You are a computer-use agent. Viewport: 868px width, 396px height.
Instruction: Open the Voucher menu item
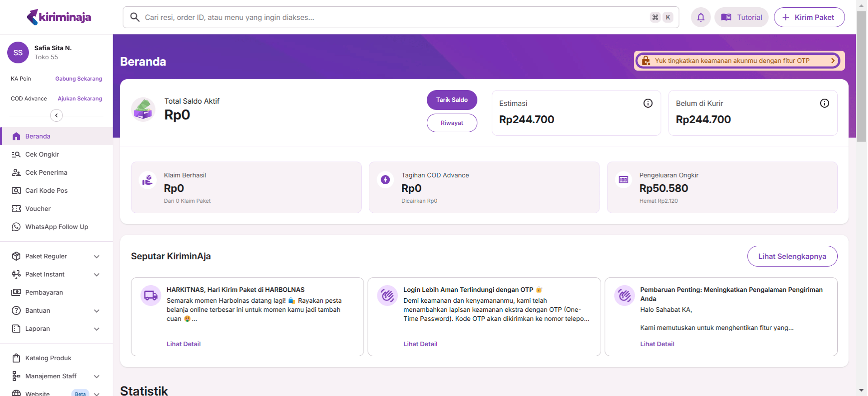[38, 209]
